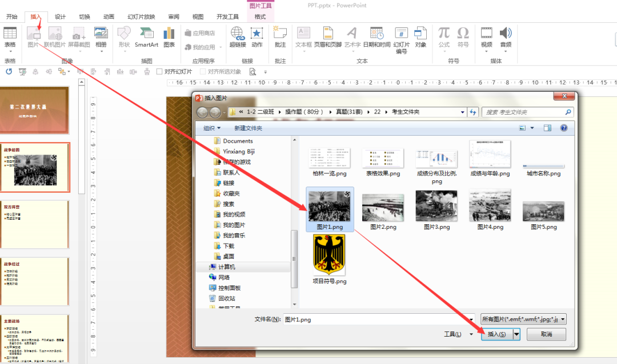Viewport: 617px width, 364px height.
Task: Toggle the preview pane in the dialog
Action: pos(547,128)
